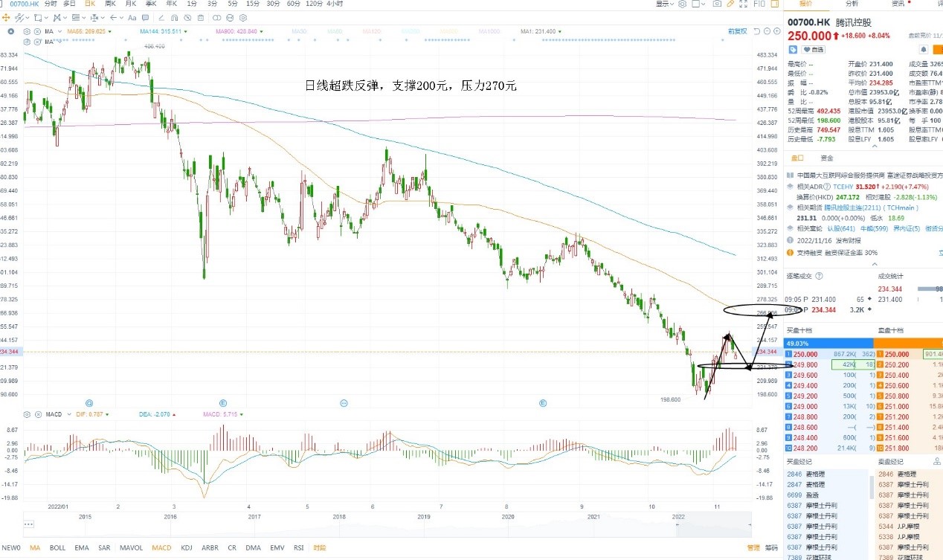Expand the layout square dropdown arrow
Viewport: 943px width, 560px height.
(x=704, y=4)
